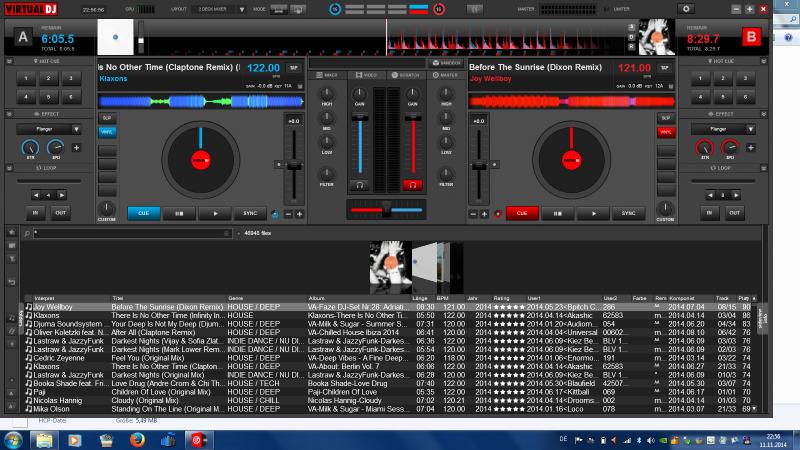Click the S button next to waveform
This screenshot has height=450, width=800.
(631, 27)
